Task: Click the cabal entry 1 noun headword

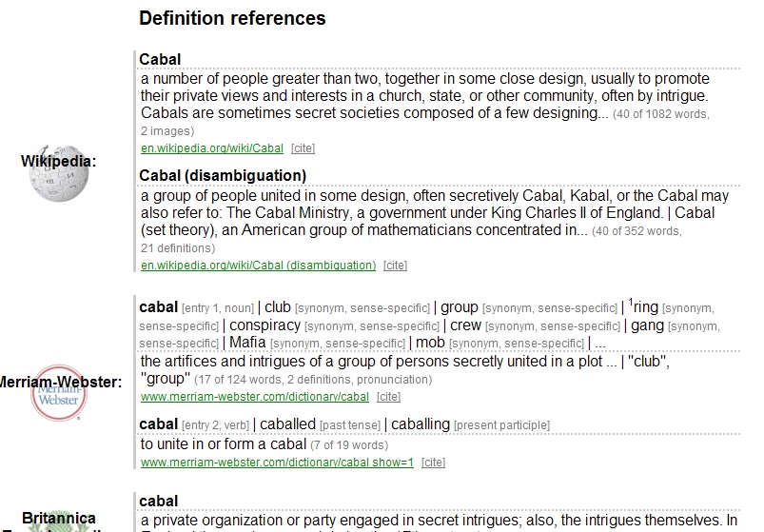Action: point(158,307)
